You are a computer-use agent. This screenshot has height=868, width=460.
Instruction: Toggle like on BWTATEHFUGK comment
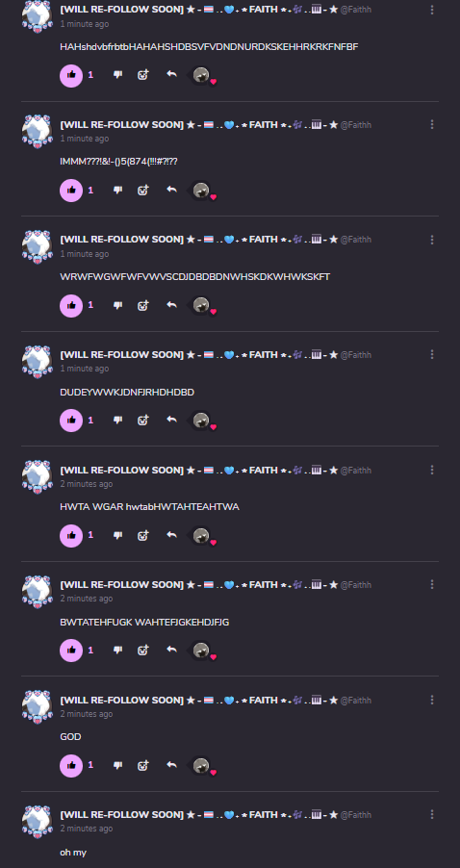pos(71,650)
